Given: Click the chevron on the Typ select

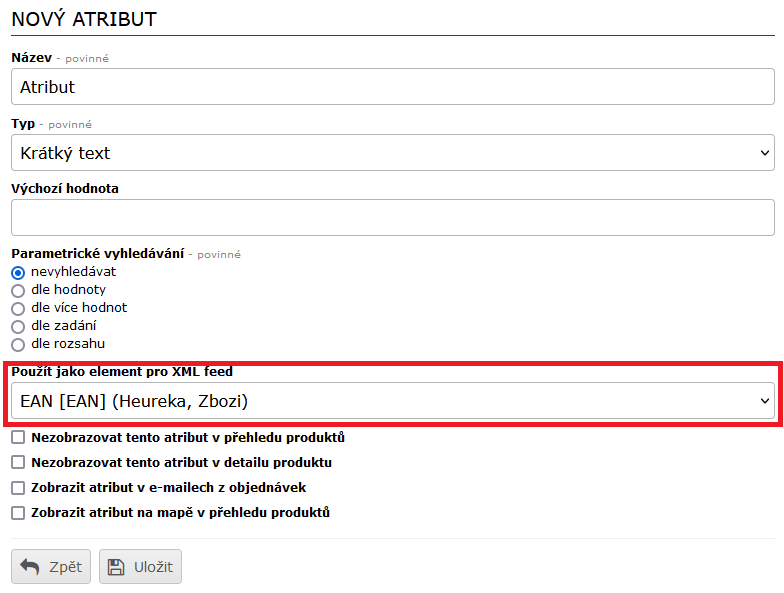Looking at the screenshot, I should pos(765,153).
